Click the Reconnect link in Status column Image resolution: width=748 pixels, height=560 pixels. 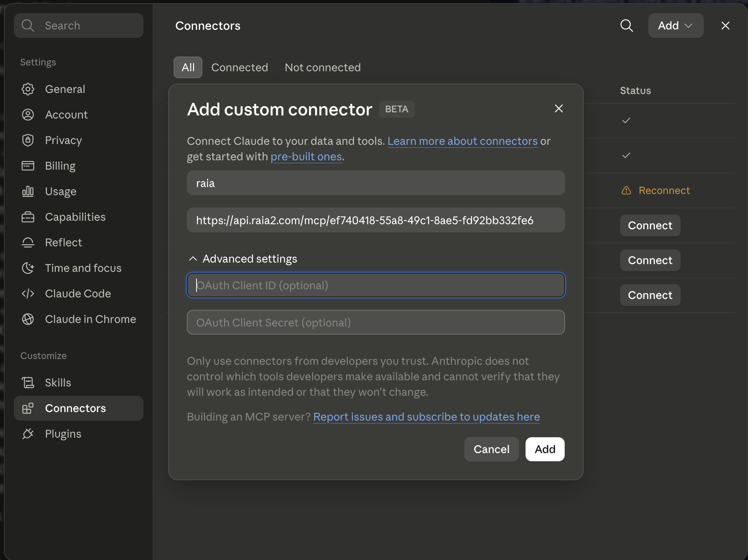click(x=664, y=191)
